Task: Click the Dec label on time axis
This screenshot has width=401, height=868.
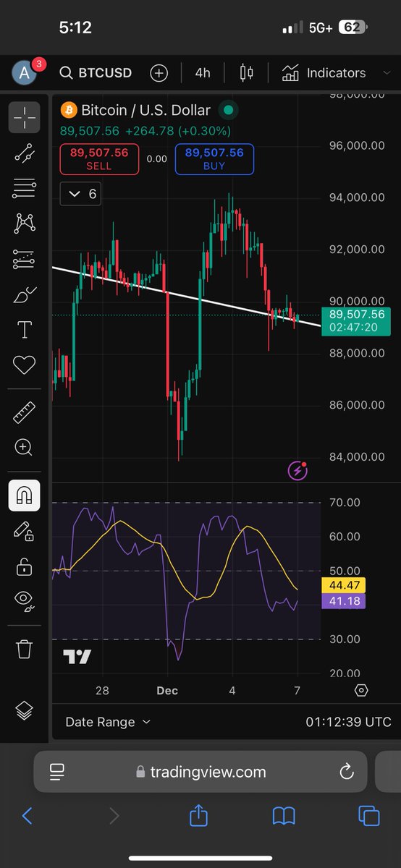Action: (x=167, y=690)
